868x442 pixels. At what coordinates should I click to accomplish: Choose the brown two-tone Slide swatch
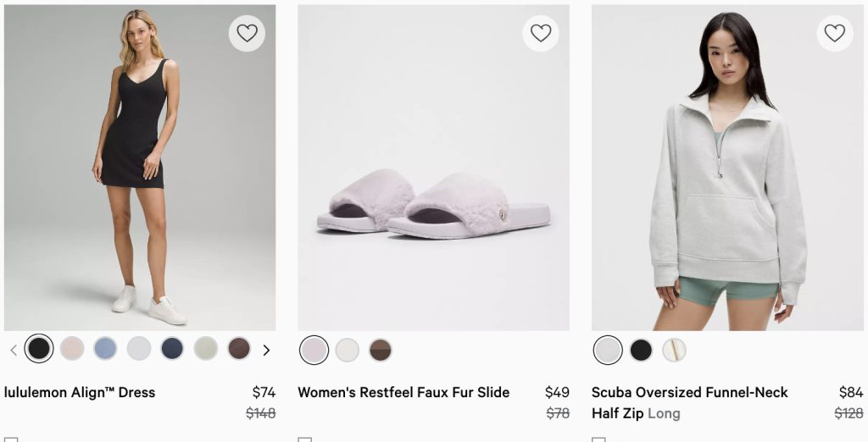[x=381, y=350]
